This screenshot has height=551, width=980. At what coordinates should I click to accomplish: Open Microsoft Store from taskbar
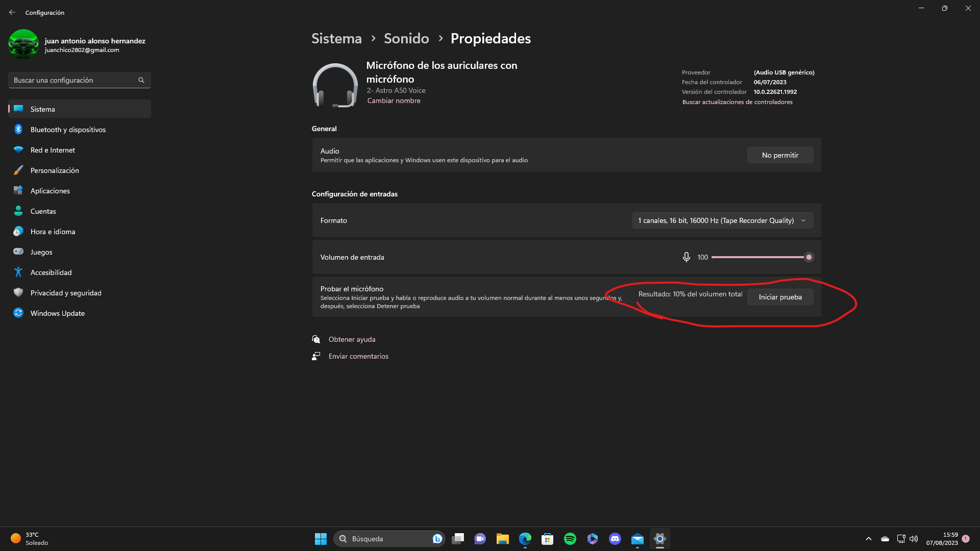548,539
